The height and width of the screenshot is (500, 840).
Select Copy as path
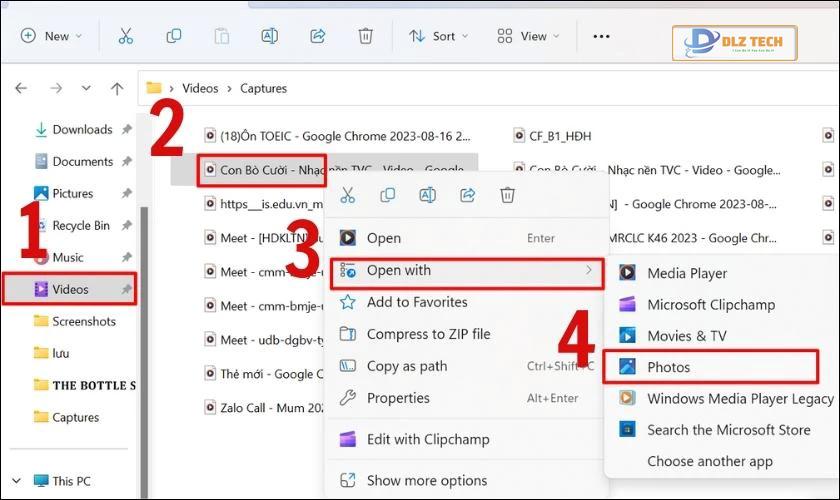point(466,367)
